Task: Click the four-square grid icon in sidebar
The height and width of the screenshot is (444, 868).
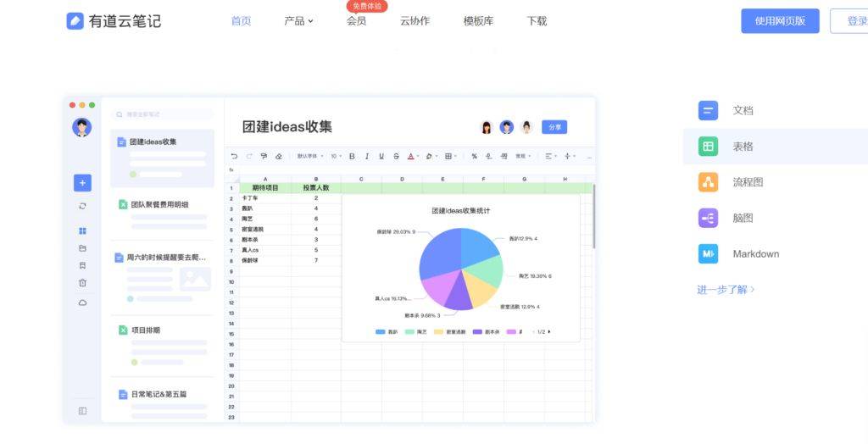Action: [x=82, y=230]
